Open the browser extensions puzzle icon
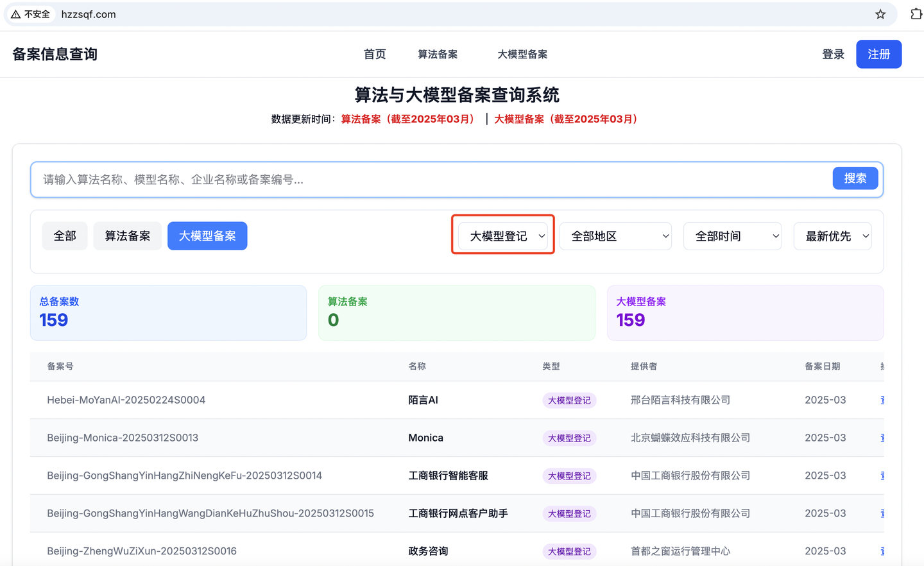The image size is (924, 566). coord(916,14)
